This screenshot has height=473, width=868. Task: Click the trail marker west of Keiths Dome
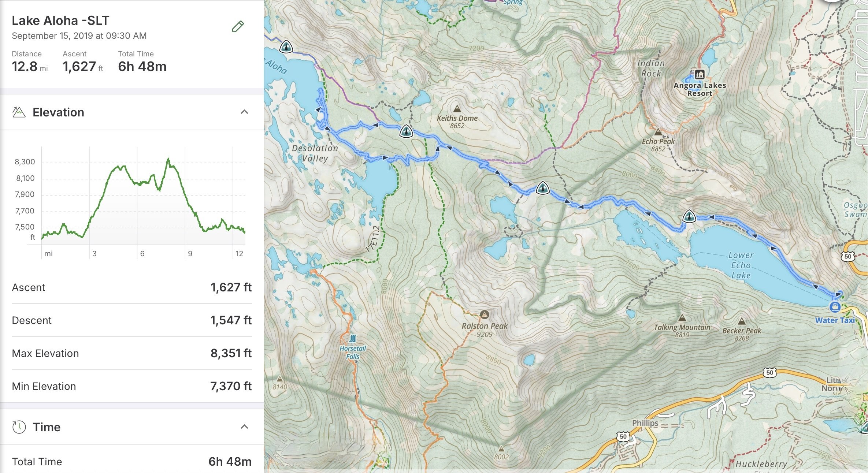(x=406, y=131)
